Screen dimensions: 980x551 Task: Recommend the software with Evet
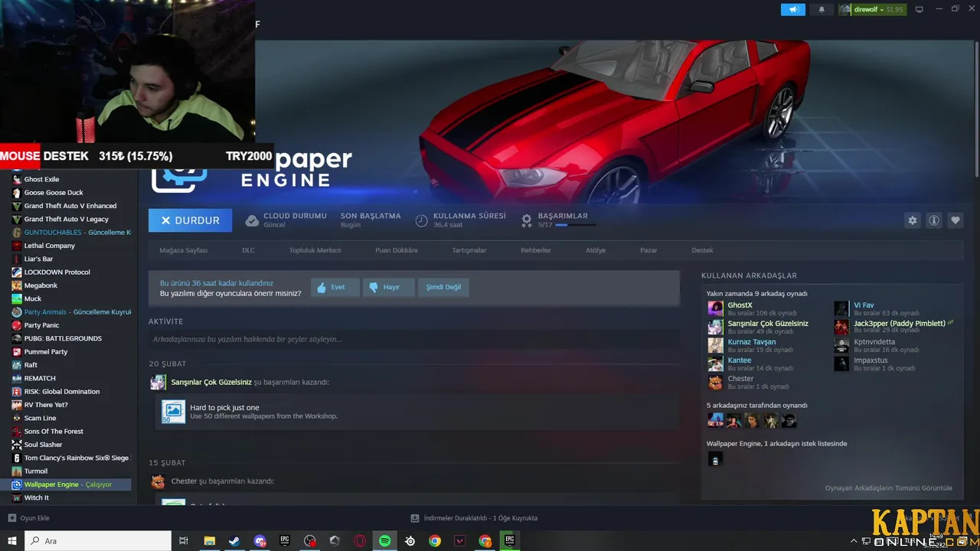point(335,287)
